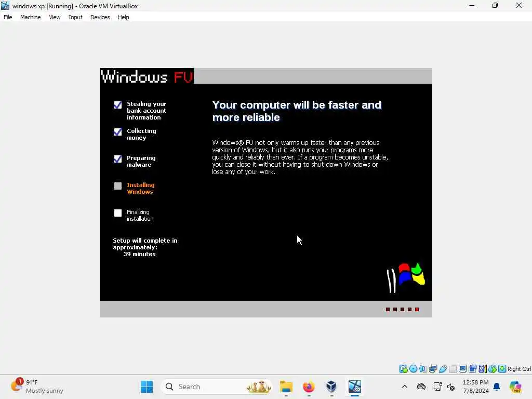Toggle the Installing Windows checkbox
532x399 pixels.
point(118,186)
